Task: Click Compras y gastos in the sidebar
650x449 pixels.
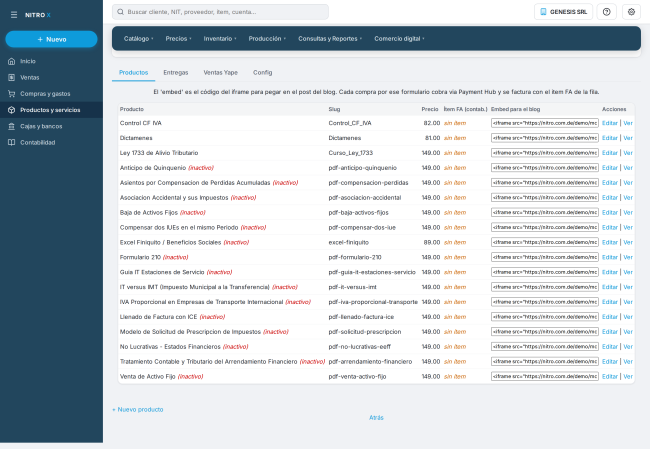Action: tap(45, 94)
